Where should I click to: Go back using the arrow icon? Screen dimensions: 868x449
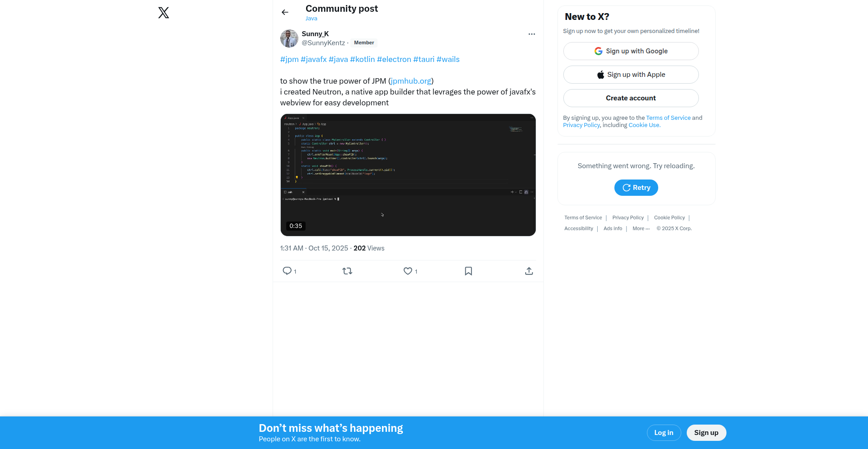[285, 12]
